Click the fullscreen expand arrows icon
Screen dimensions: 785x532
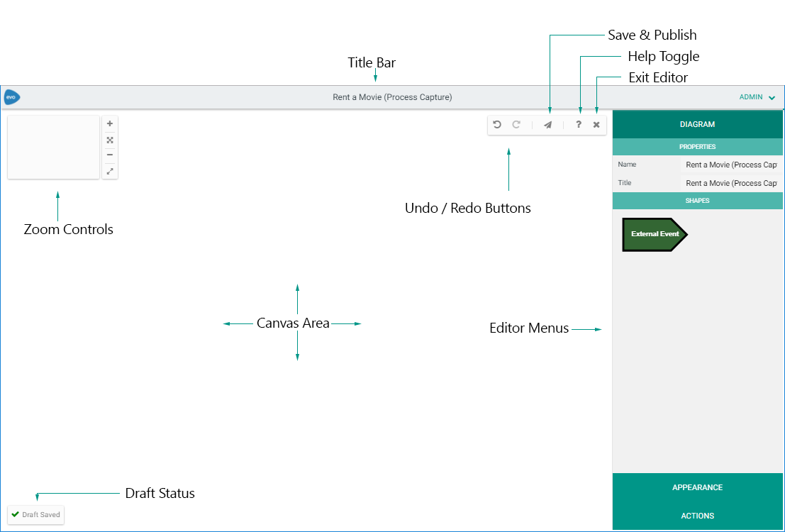(110, 171)
